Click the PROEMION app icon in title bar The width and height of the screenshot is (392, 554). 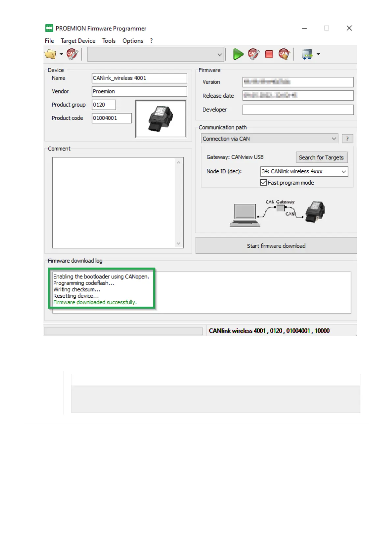pos(49,28)
